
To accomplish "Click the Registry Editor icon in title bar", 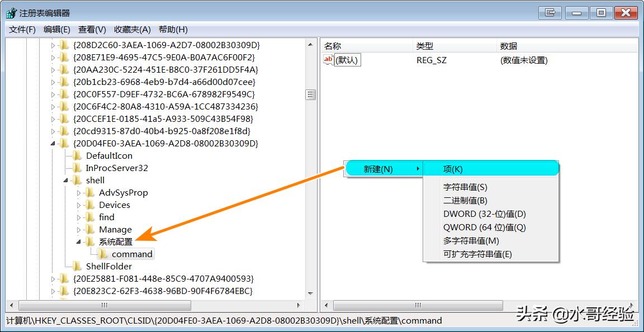I will pyautogui.click(x=10, y=12).
